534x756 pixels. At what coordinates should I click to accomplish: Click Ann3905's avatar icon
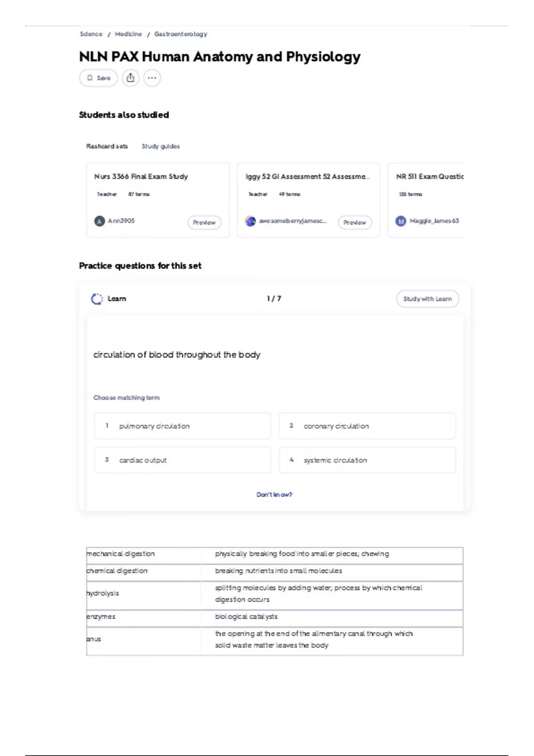[100, 221]
